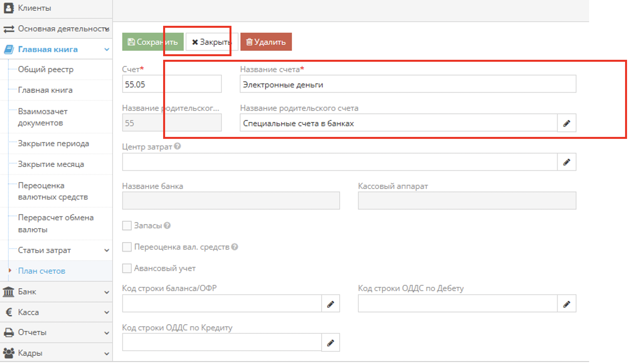Open Общий реестр menu item
Screen dimensions: 629x364
46,70
